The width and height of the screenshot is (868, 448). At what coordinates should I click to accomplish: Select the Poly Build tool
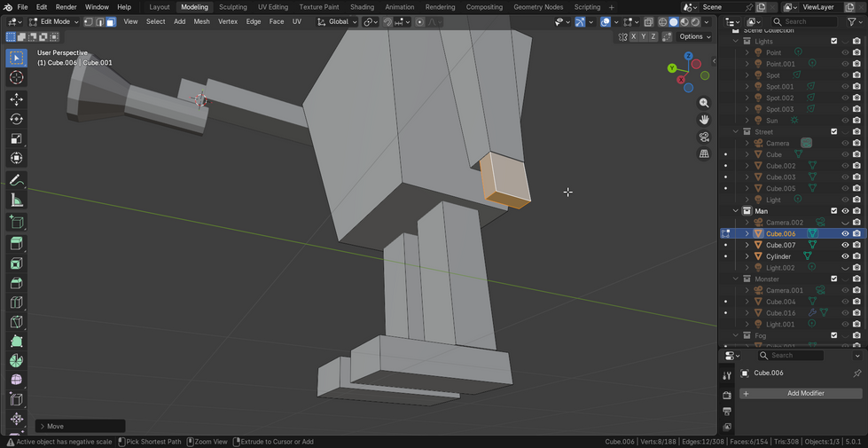click(17, 342)
